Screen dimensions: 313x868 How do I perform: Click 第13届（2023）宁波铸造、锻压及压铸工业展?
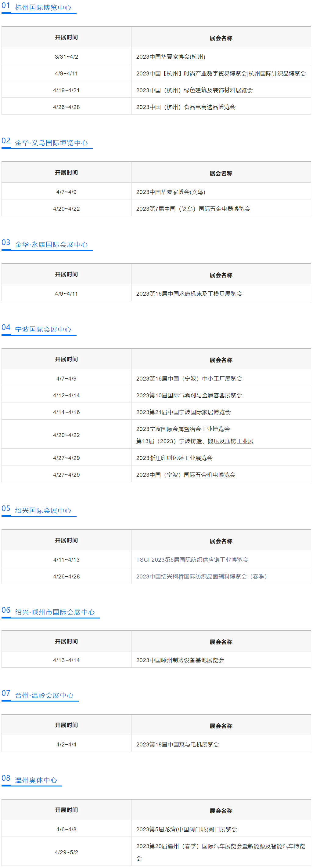click(x=195, y=441)
